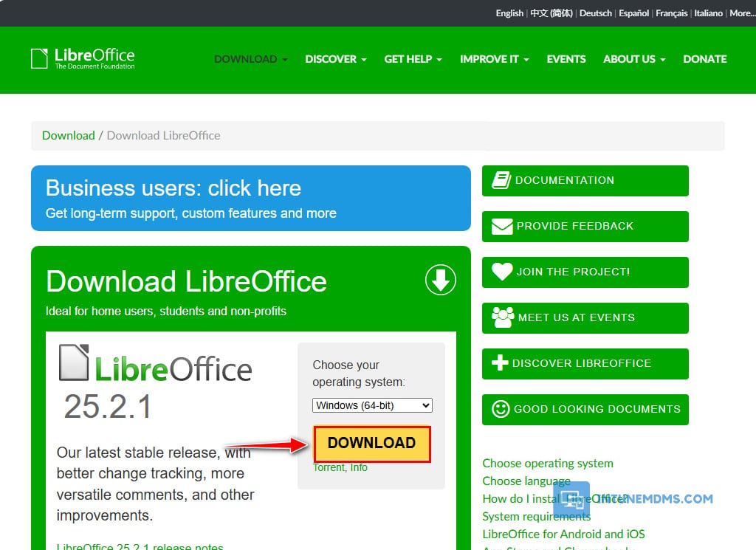
Task: Click the Download LibreOffice breadcrumb text
Action: coord(163,135)
